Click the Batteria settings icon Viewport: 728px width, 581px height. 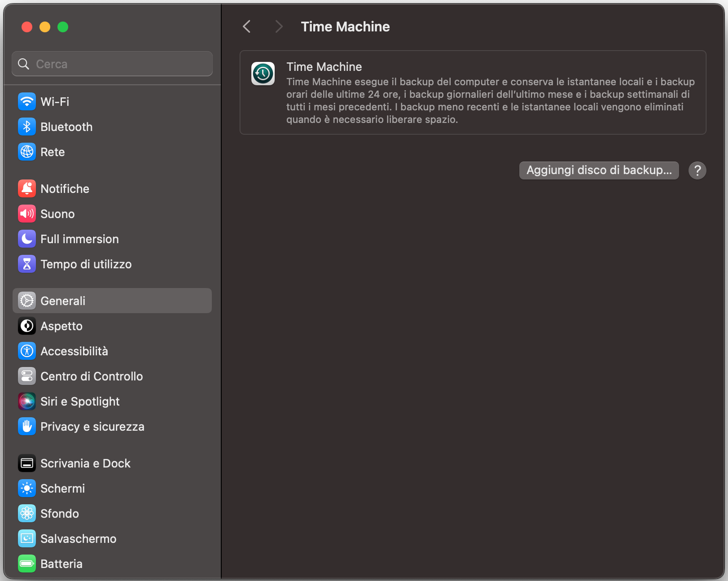27,564
